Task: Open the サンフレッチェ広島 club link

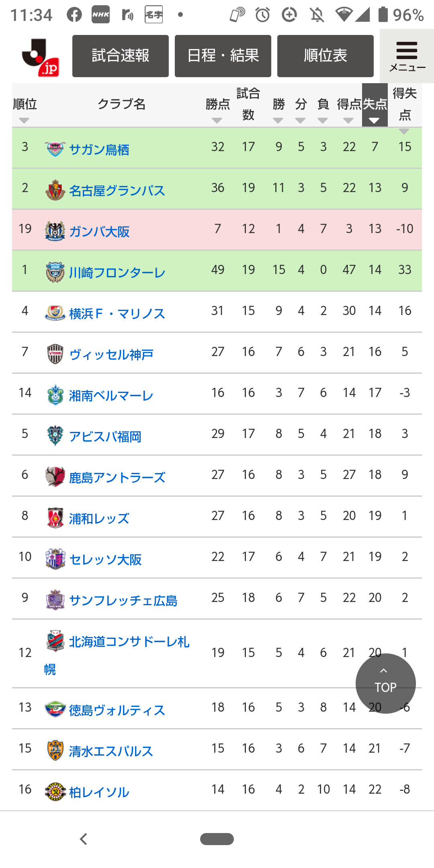Action: (x=123, y=600)
